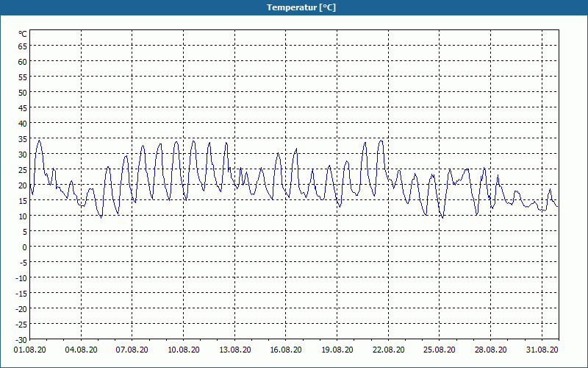588x368 pixels.
Task: Select the -15 value on the y-axis
Action: point(21,293)
